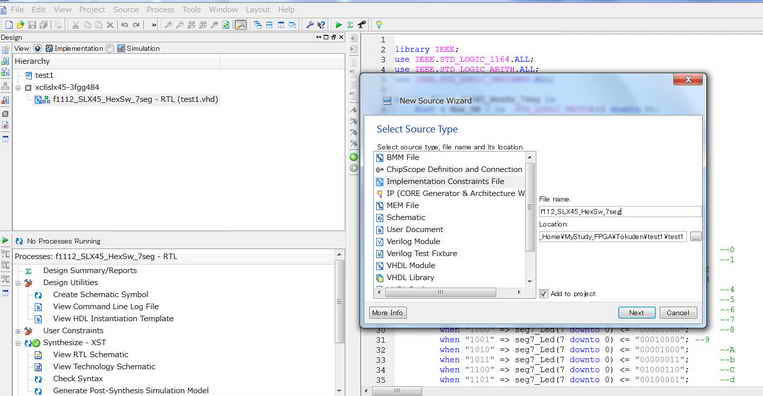Open the Process menu

(x=161, y=10)
